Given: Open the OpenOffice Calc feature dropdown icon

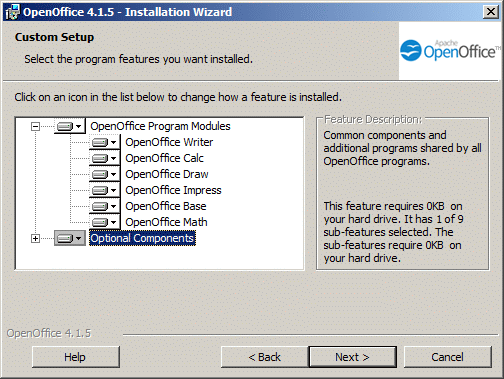Looking at the screenshot, I should coord(105,158).
